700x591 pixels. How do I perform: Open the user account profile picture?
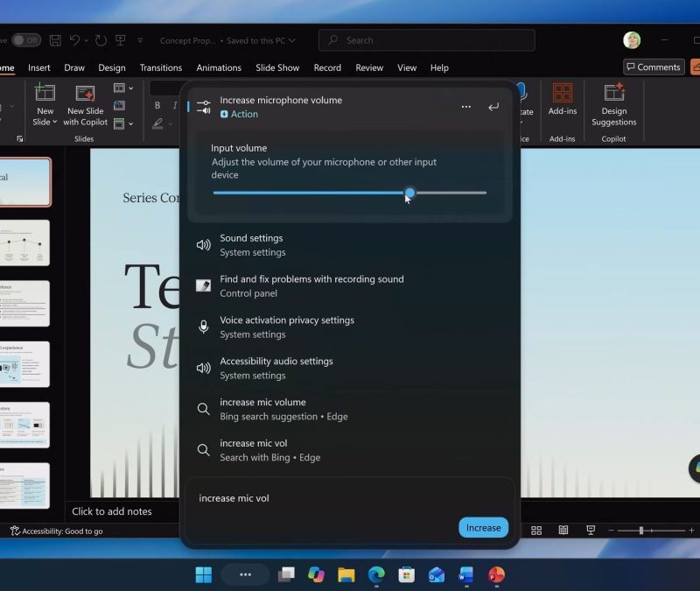click(632, 40)
